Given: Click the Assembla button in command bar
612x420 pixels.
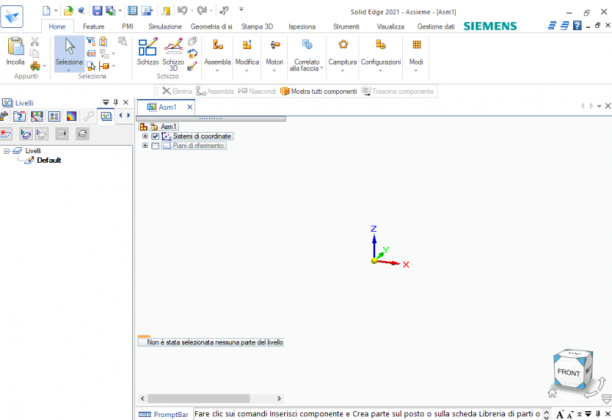Looking at the screenshot, I should 215,91.
